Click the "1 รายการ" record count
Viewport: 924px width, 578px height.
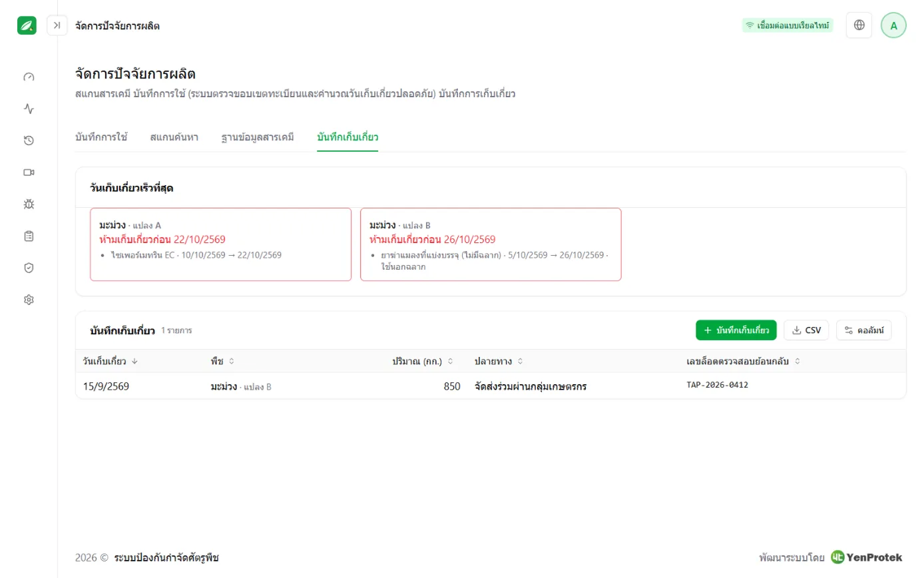click(176, 330)
